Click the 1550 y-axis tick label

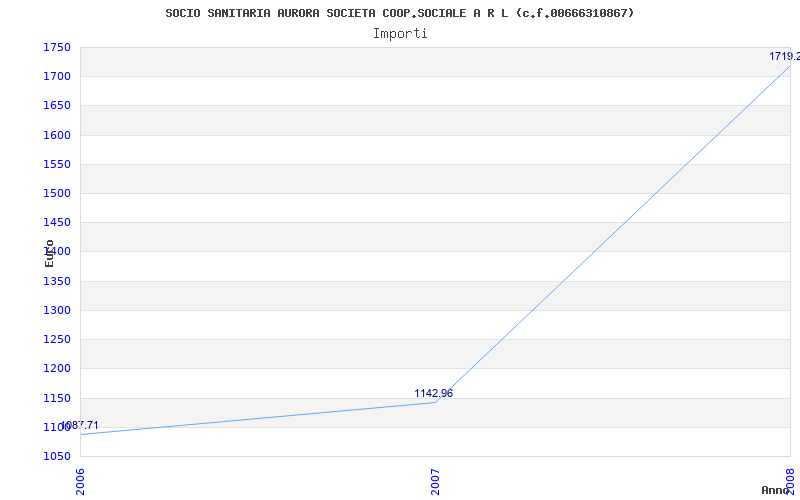pos(57,164)
